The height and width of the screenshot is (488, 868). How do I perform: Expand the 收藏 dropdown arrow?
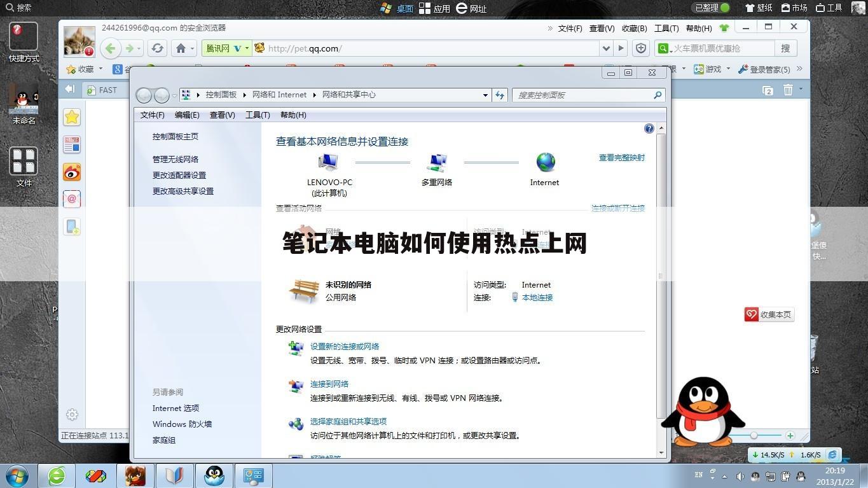[100, 69]
